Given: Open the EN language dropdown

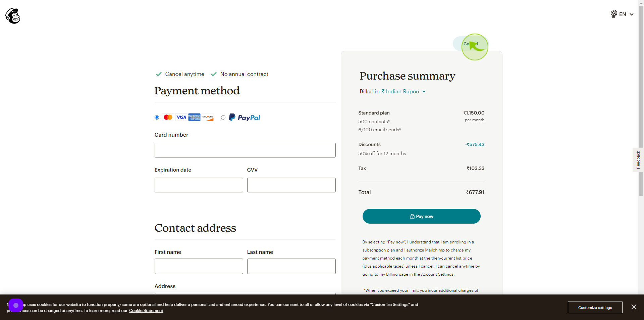Looking at the screenshot, I should click(622, 14).
